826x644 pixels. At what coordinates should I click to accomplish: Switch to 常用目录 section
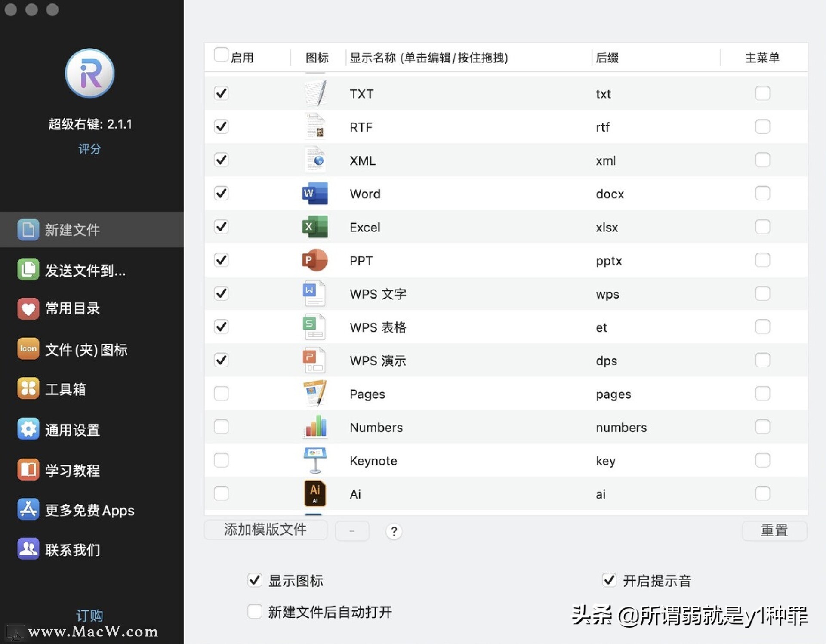tap(92, 308)
